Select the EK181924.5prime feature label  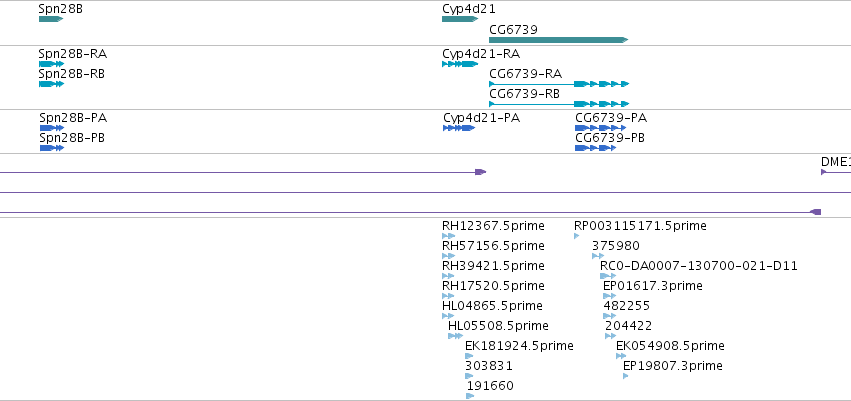[x=519, y=346]
